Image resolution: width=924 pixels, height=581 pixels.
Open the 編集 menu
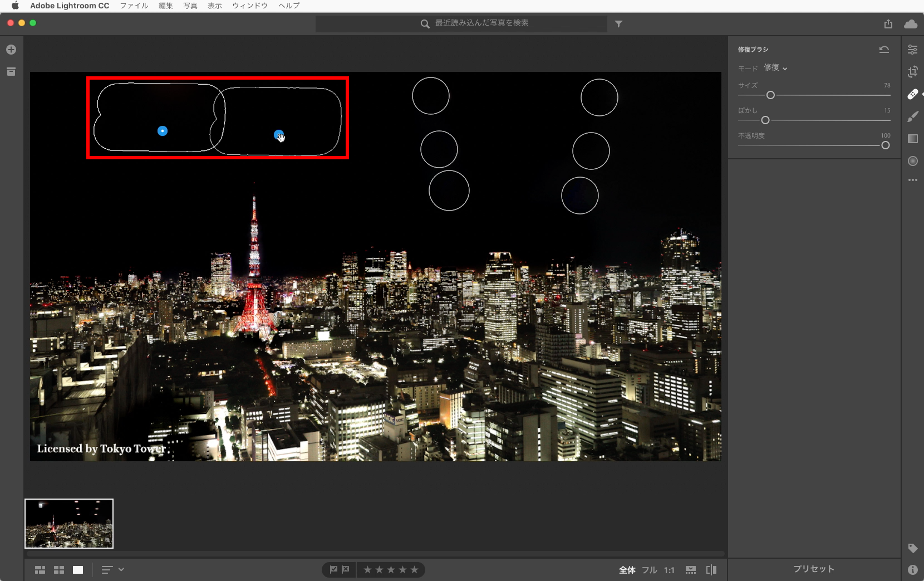click(x=166, y=6)
